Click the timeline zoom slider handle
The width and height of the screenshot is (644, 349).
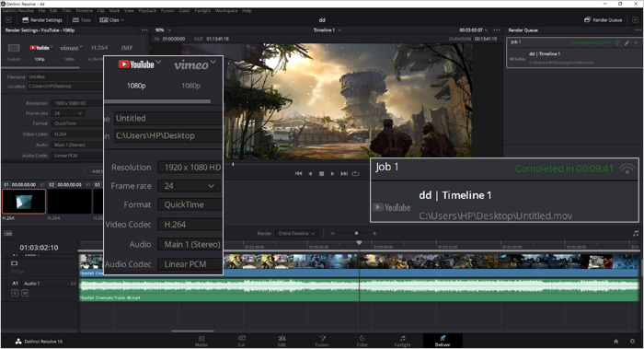(x=356, y=234)
